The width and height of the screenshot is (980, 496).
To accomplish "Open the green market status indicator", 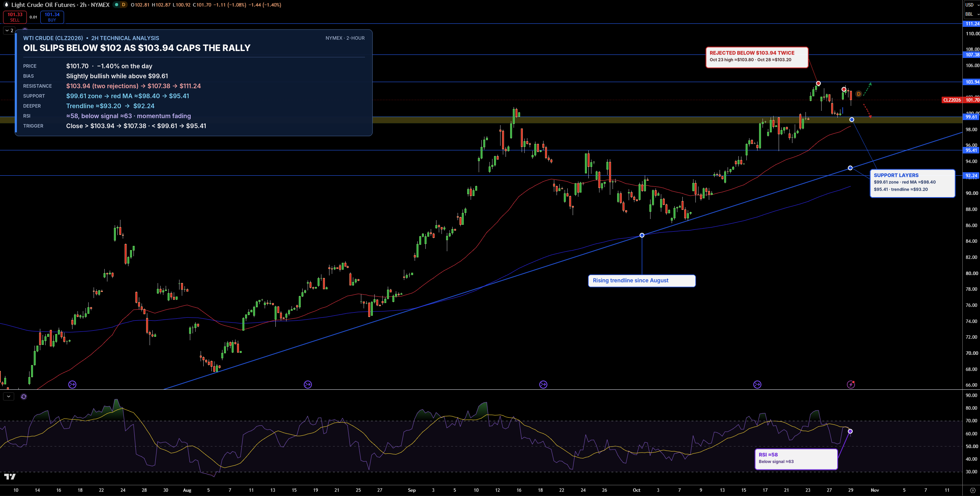I will [x=117, y=5].
